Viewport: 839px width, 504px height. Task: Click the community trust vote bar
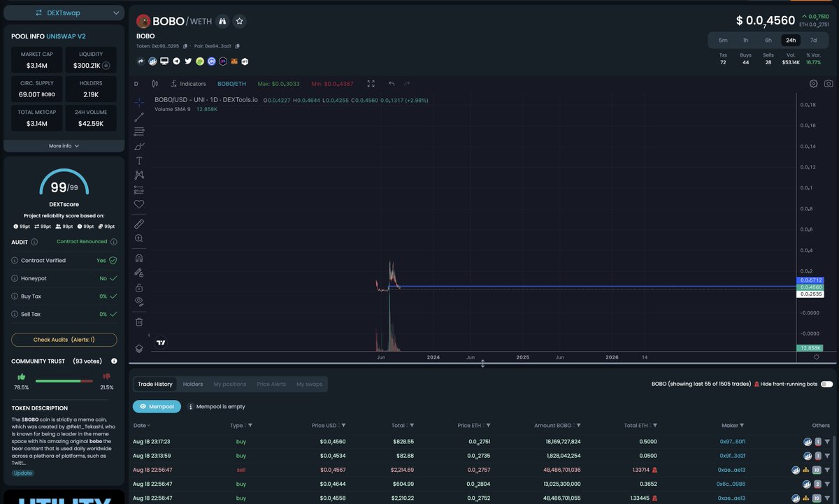coord(64,381)
